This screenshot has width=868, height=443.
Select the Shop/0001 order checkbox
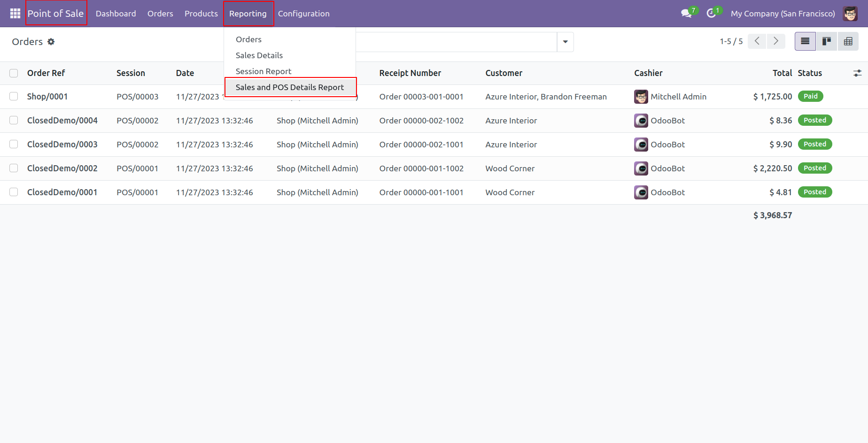pos(14,96)
